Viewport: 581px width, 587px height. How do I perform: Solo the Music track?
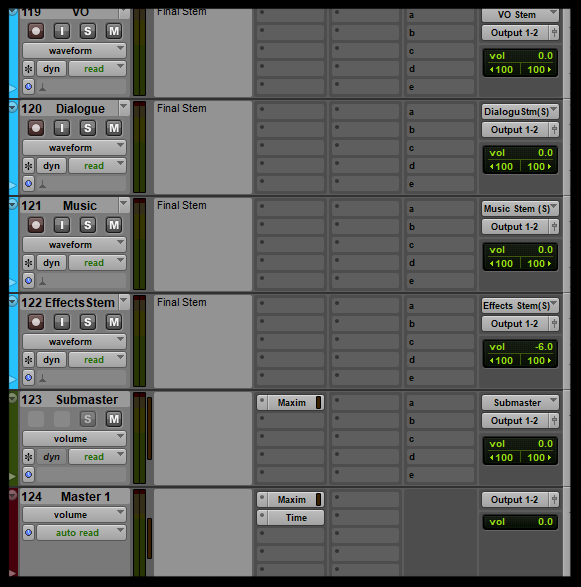[x=88, y=225]
